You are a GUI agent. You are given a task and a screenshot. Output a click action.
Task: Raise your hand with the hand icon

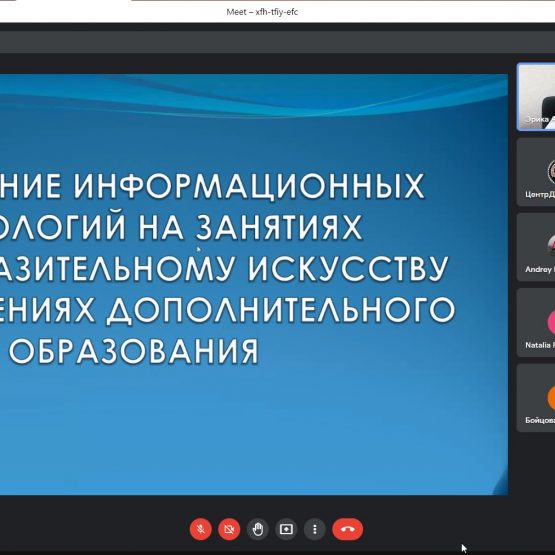coord(258,529)
